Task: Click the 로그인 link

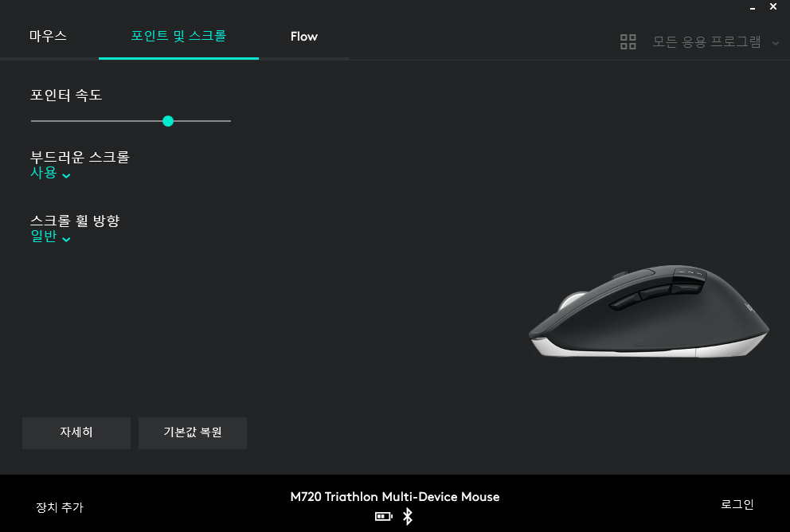Action: click(737, 504)
